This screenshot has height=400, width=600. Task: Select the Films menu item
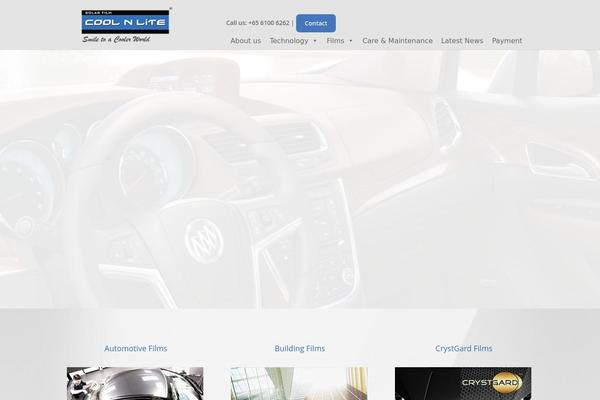click(x=335, y=41)
